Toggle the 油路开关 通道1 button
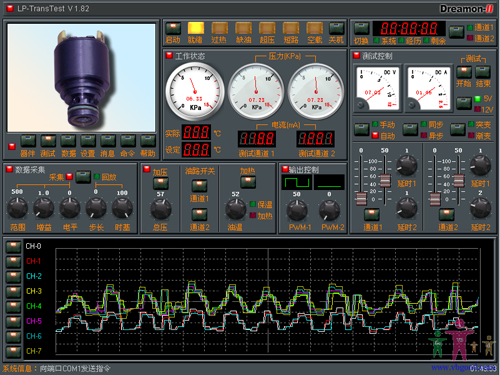Image resolution: width=500 pixels, height=375 pixels. [199, 186]
